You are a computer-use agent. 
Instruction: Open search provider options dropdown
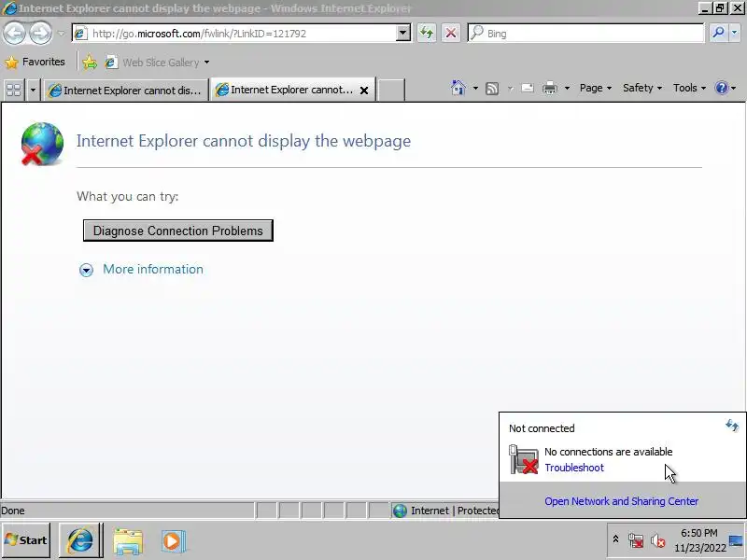pos(734,33)
